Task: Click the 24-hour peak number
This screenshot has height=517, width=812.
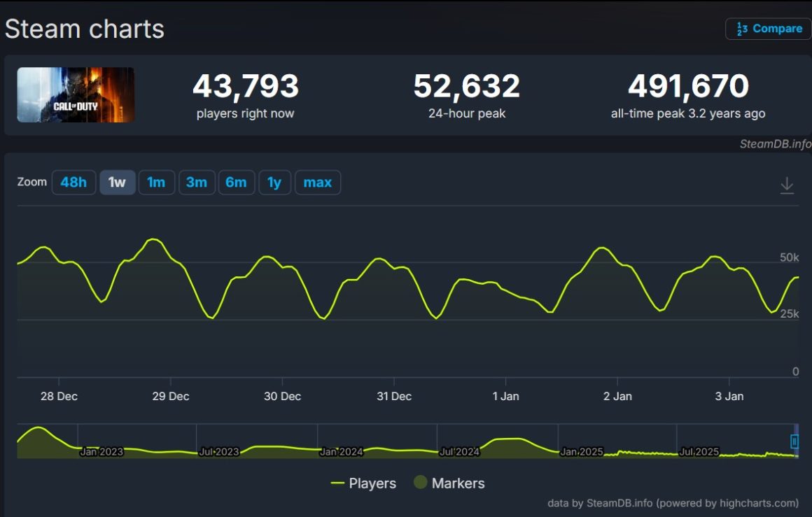Action: tap(465, 85)
